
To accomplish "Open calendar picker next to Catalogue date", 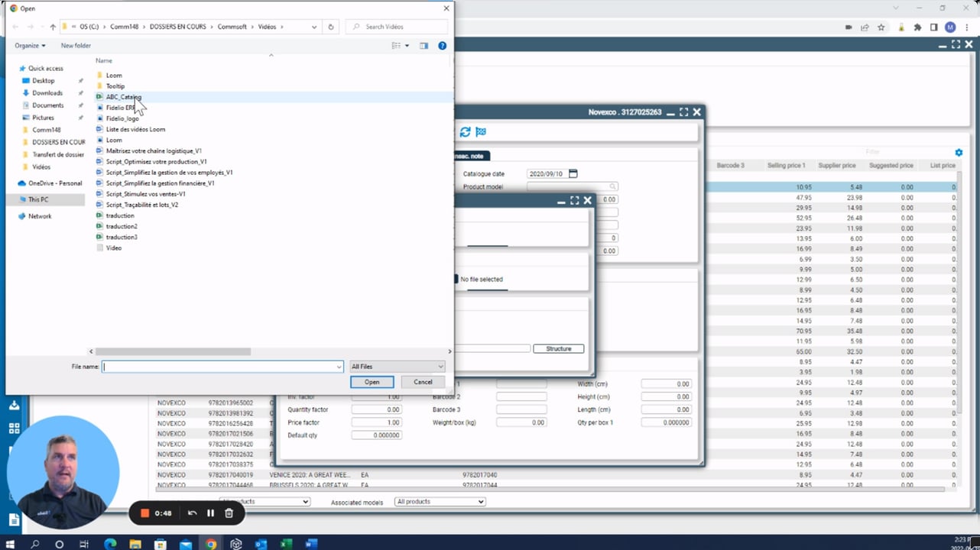I will tap(573, 173).
